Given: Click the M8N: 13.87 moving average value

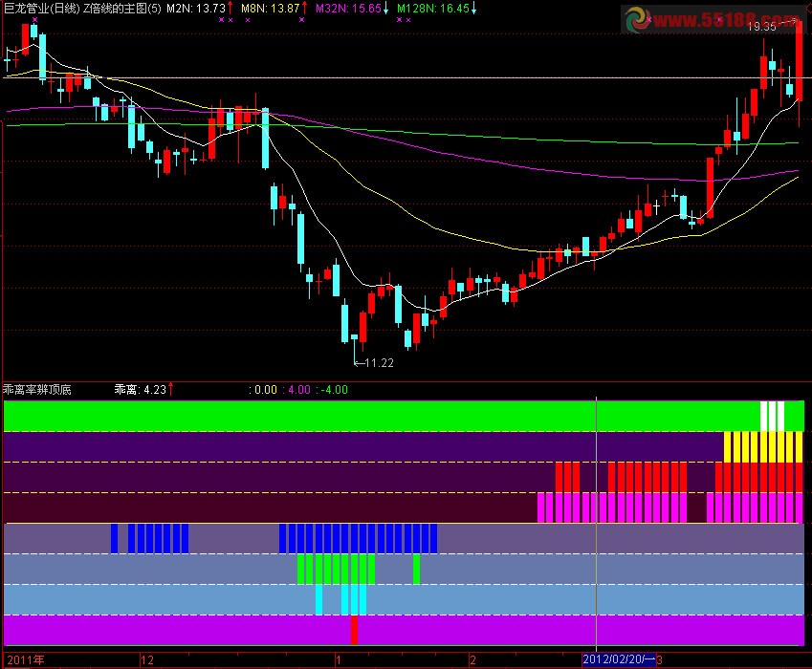Looking at the screenshot, I should click(x=271, y=9).
